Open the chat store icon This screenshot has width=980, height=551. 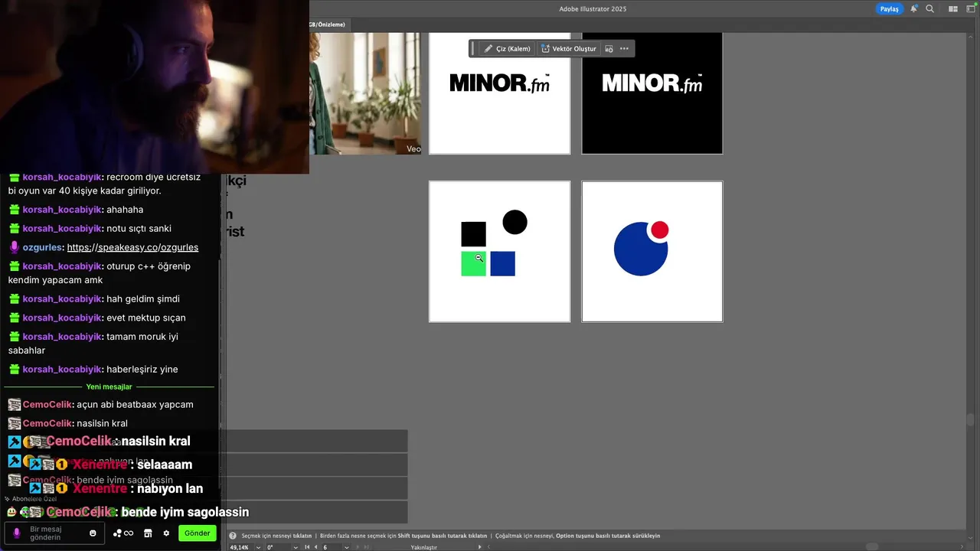[148, 533]
